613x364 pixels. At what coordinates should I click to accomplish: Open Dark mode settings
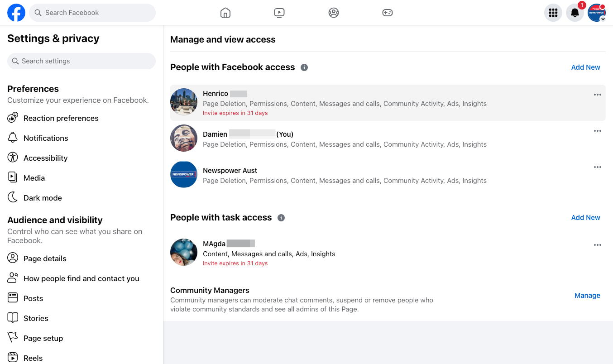coord(81,198)
